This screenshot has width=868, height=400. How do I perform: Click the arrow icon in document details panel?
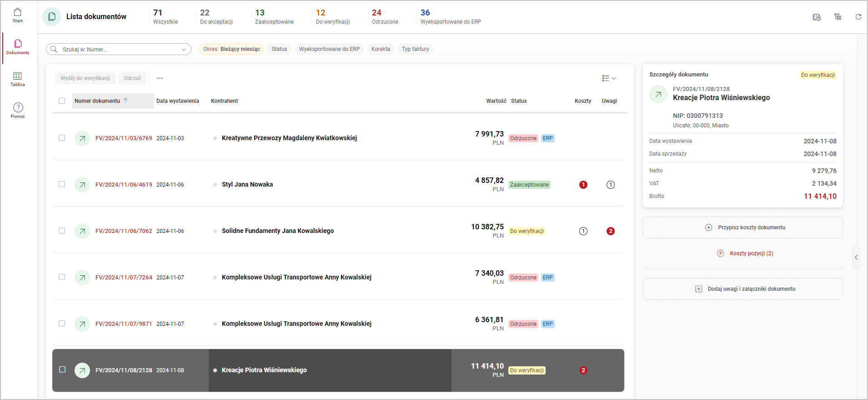pyautogui.click(x=658, y=95)
